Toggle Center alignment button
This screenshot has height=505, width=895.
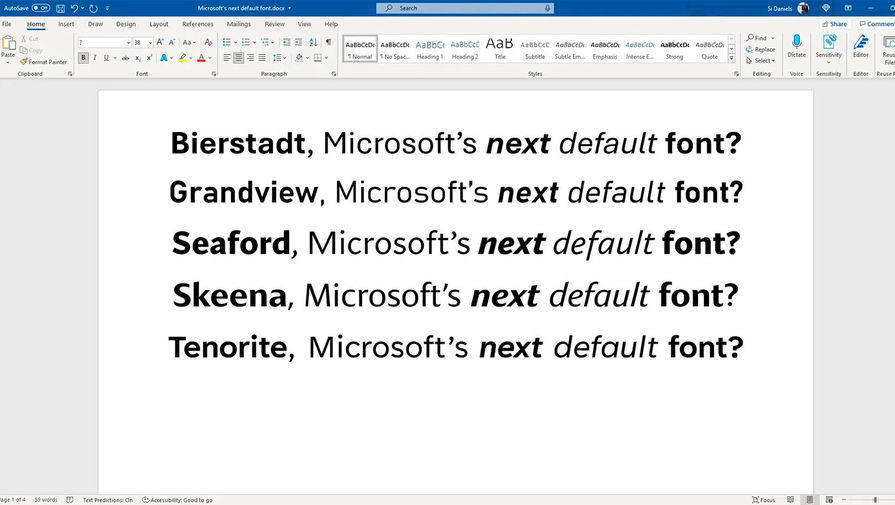(x=239, y=58)
